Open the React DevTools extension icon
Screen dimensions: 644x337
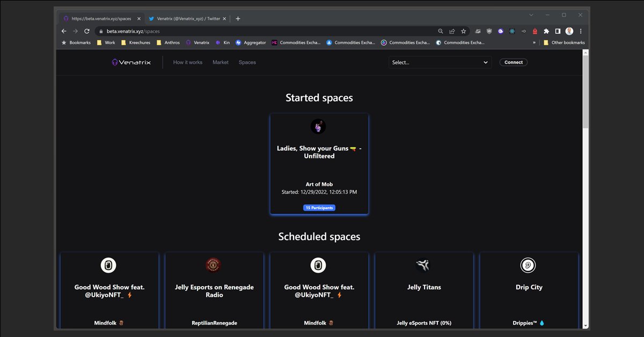pyautogui.click(x=512, y=31)
